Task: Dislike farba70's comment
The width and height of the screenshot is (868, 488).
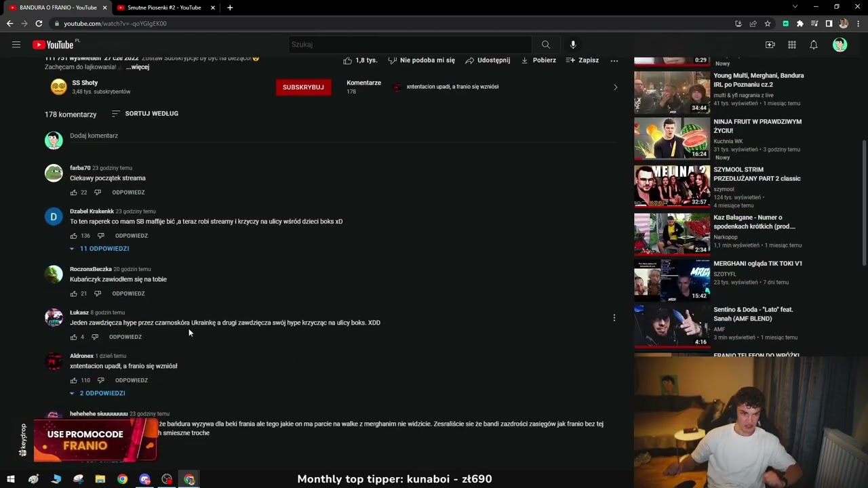Action: click(97, 192)
